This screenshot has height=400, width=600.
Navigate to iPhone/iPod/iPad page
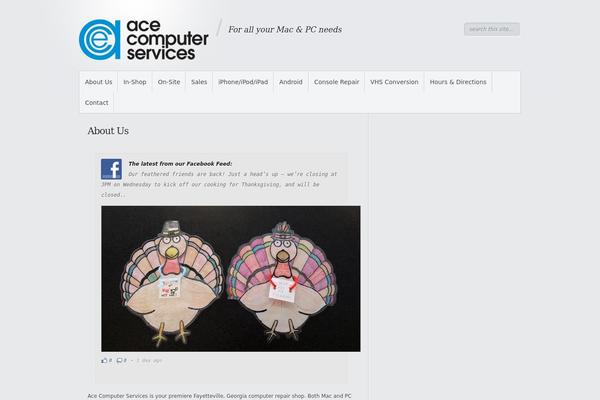pyautogui.click(x=243, y=82)
